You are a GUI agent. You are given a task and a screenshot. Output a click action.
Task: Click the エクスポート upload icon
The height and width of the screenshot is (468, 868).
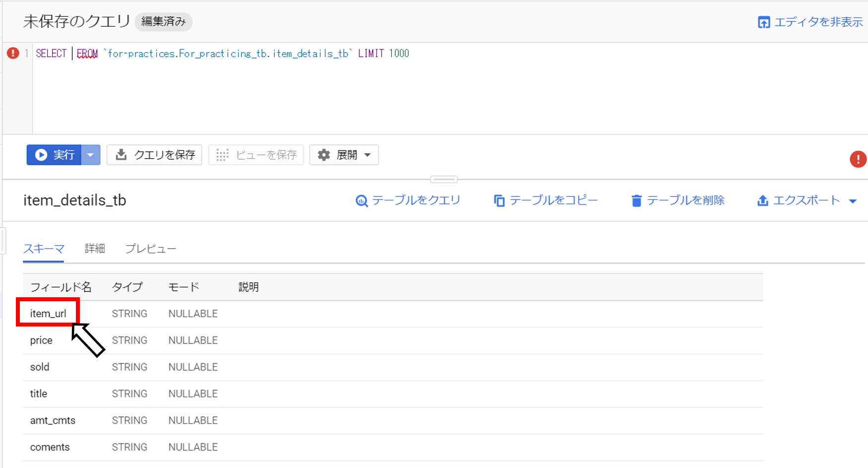(x=762, y=201)
